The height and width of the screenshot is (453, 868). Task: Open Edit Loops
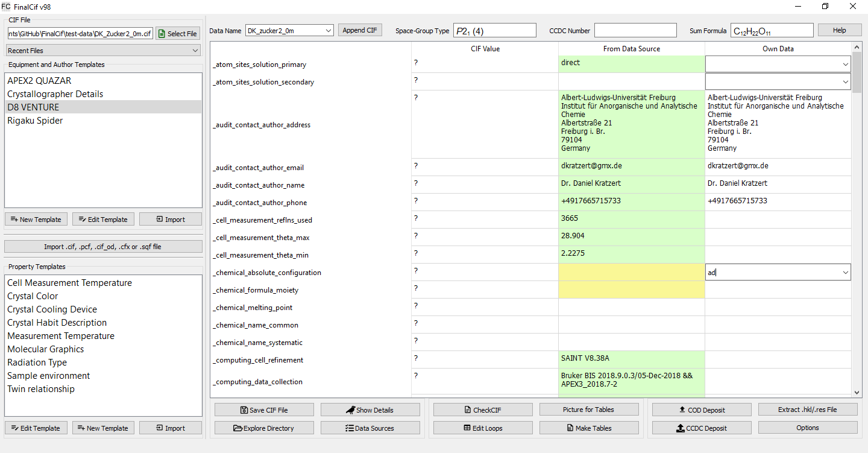(483, 428)
